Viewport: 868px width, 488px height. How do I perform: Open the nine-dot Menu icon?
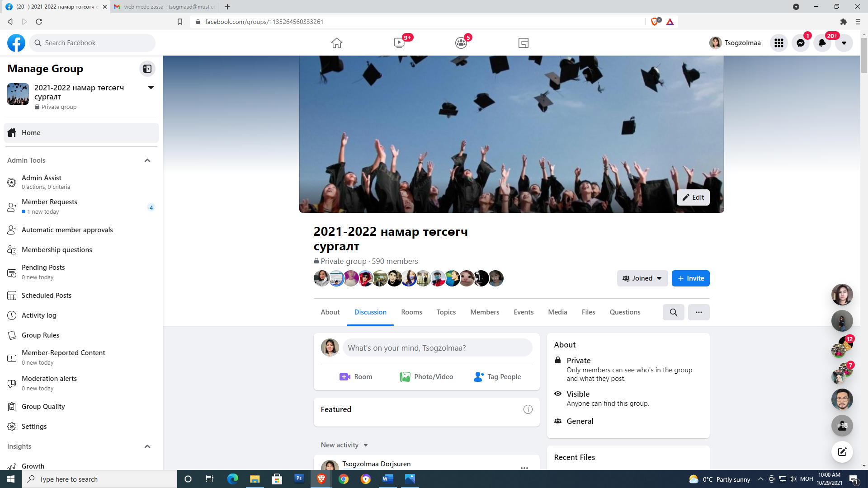point(779,43)
